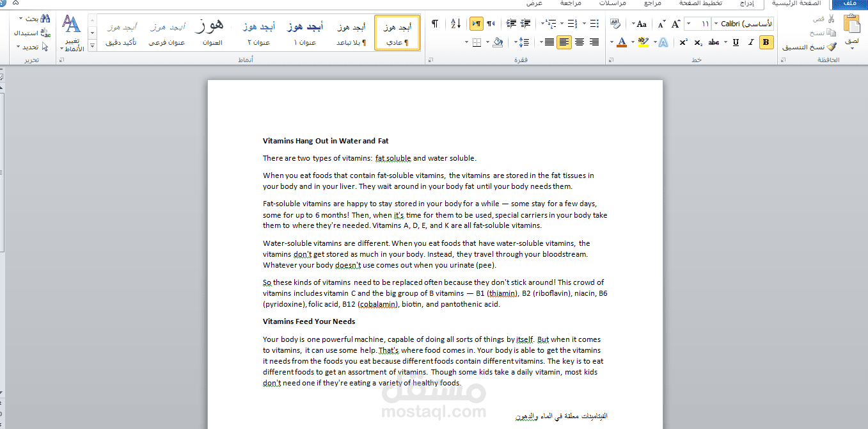Toggle Bold formatting
The image size is (868, 429).
[x=766, y=42]
